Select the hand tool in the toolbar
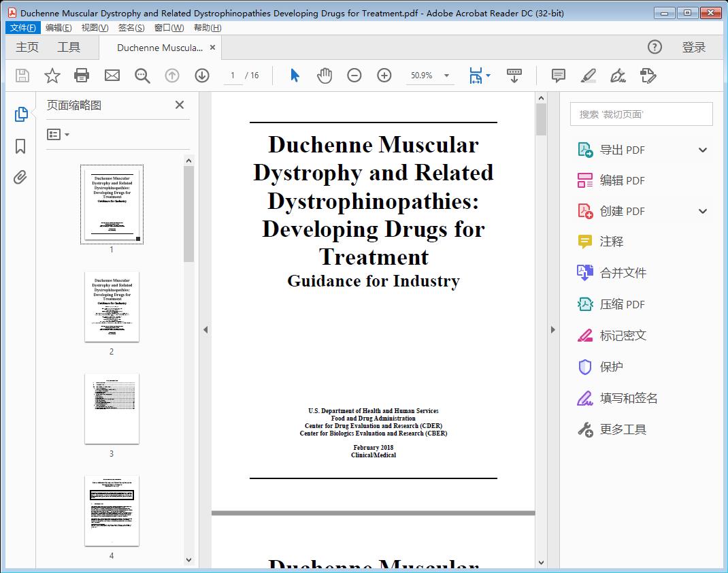The width and height of the screenshot is (728, 573). 325,76
